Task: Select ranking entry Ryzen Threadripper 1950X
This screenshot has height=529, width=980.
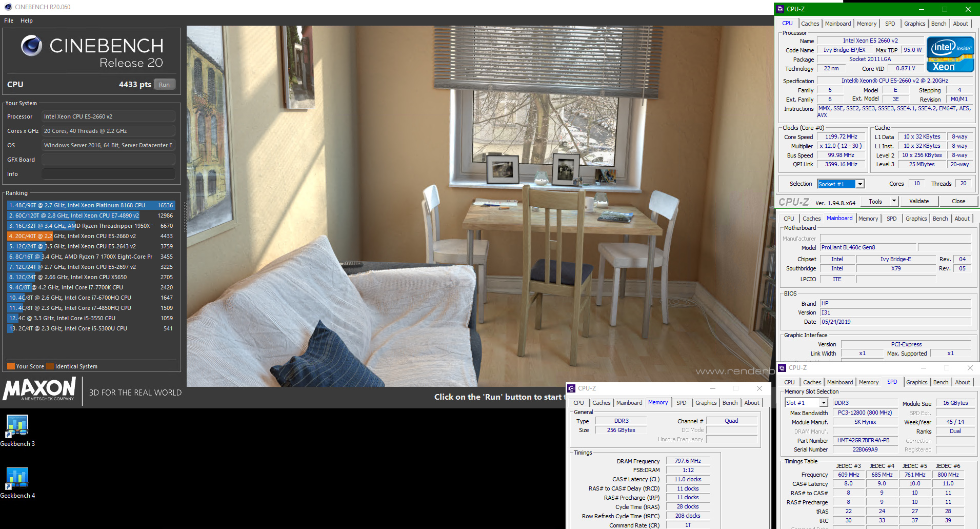Action: (x=91, y=226)
